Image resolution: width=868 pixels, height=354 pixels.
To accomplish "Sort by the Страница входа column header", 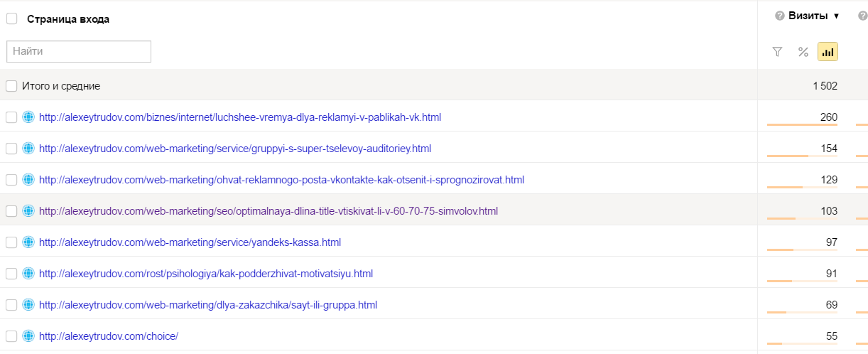I will (68, 19).
